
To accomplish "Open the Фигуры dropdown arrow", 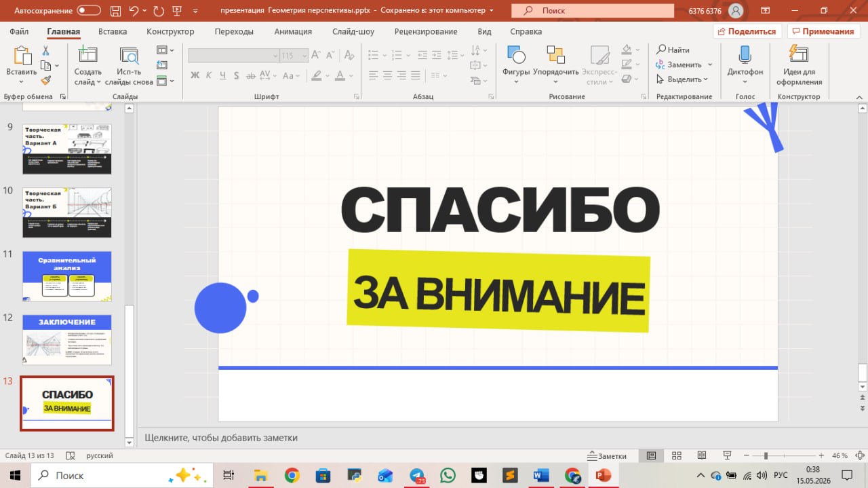I will coord(516,82).
